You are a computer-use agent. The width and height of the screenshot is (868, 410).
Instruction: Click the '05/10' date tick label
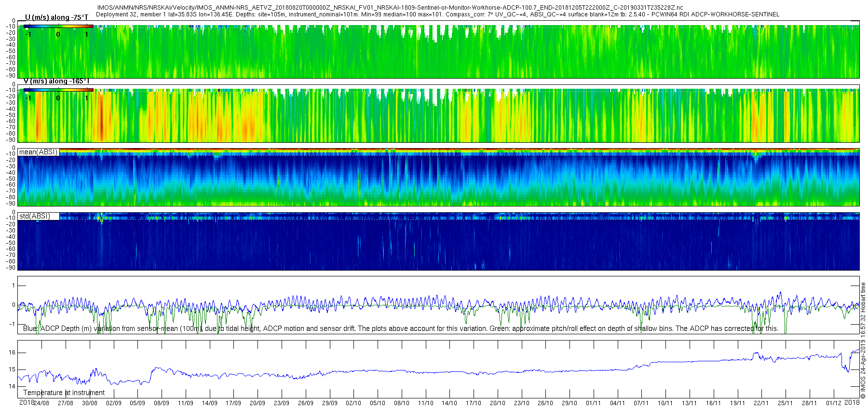[x=378, y=403]
